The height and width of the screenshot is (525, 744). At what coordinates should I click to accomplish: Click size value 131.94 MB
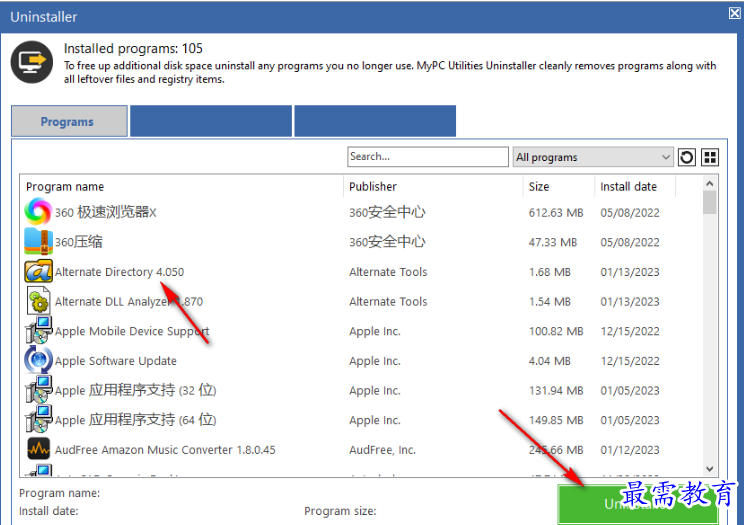click(x=556, y=390)
